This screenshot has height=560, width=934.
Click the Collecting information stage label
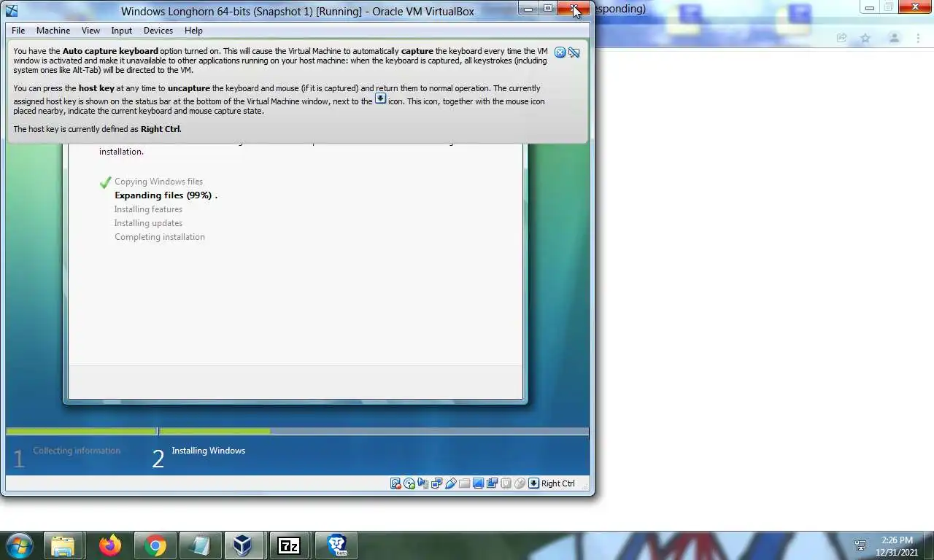coord(77,451)
